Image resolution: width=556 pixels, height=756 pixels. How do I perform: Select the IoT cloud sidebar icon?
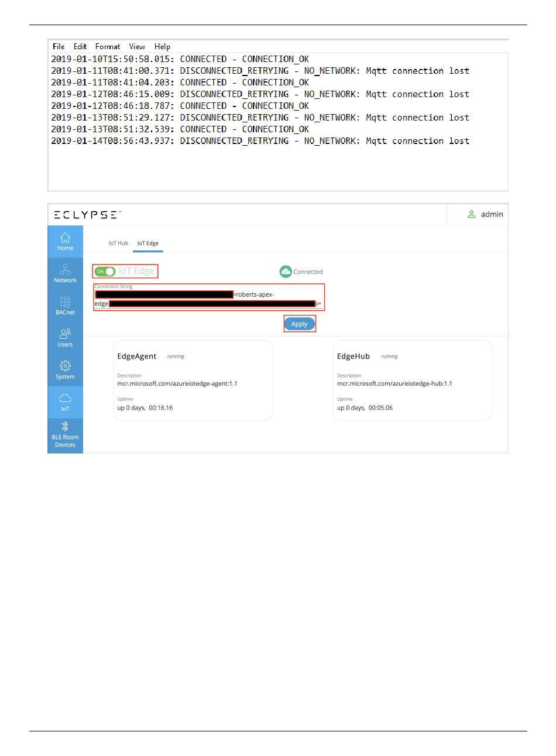click(x=65, y=398)
